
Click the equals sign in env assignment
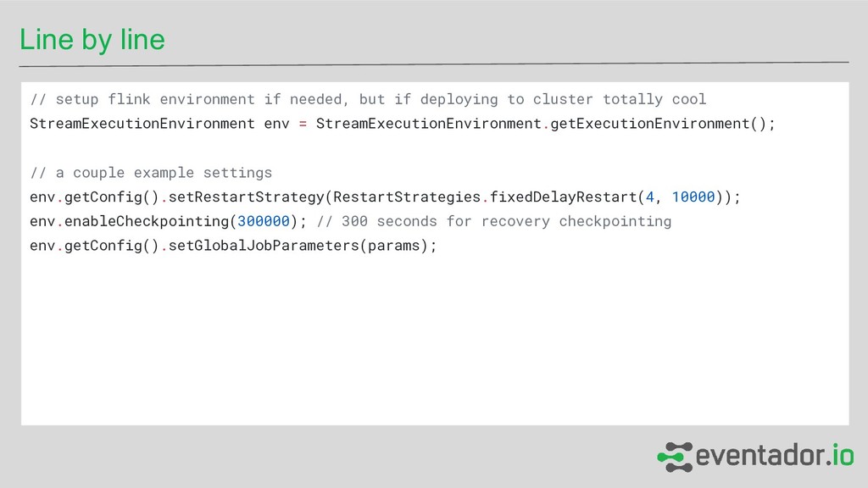(303, 124)
